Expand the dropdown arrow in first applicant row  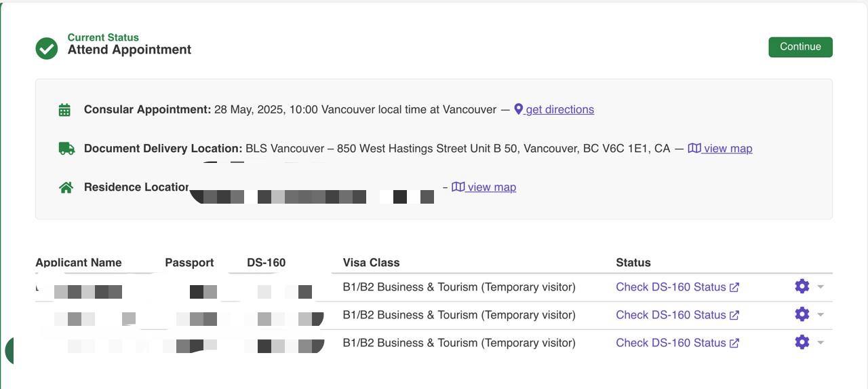point(821,286)
